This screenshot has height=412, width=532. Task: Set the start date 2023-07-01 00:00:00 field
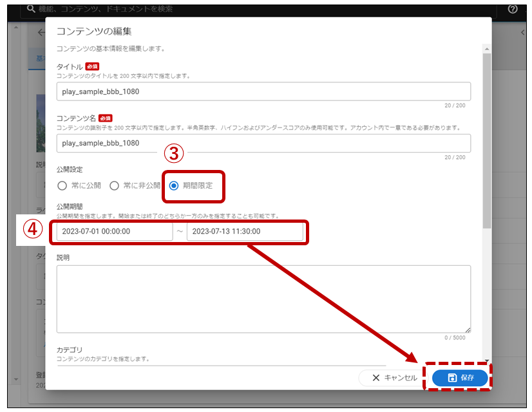[115, 232]
